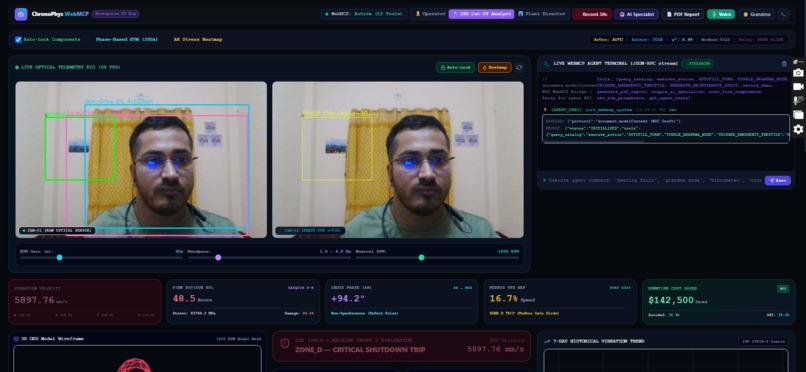Screen dimensions: 806x372
Task: Clear terminal using the trash icon
Action: pos(784,64)
